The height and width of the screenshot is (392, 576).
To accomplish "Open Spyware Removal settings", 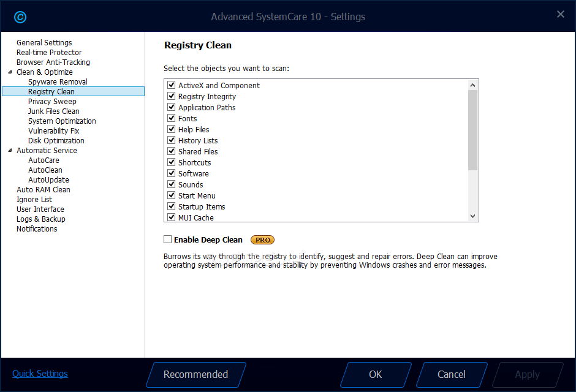I will click(x=58, y=82).
